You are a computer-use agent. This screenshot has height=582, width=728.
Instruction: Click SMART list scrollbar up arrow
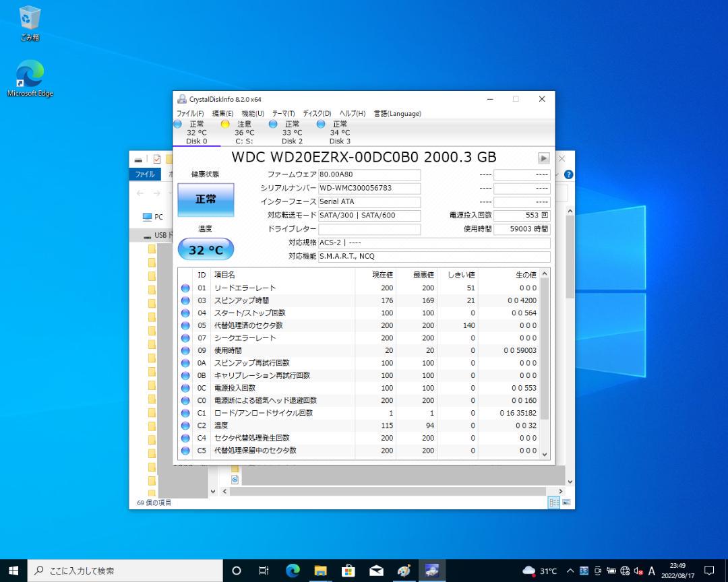pos(545,274)
